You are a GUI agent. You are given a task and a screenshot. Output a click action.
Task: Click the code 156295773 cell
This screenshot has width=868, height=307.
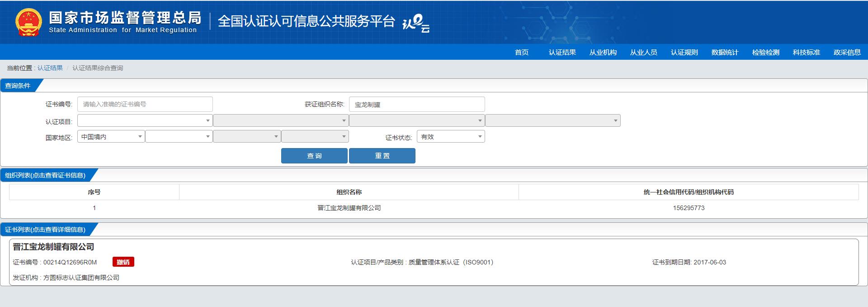tap(689, 208)
